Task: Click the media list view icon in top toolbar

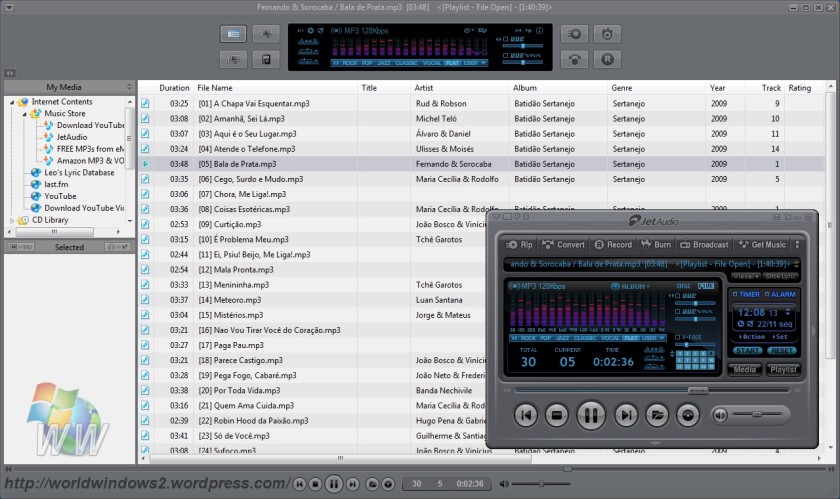Action: [x=233, y=34]
